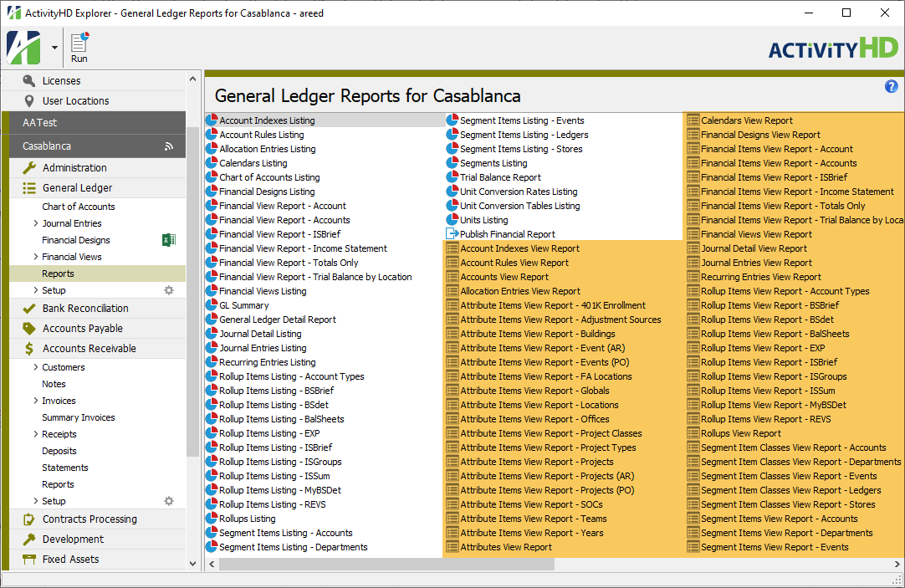Expand the General Ledger Setup node
This screenshot has width=905, height=588.
pyautogui.click(x=36, y=290)
